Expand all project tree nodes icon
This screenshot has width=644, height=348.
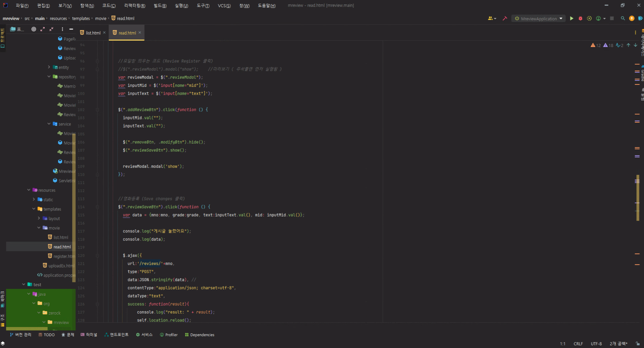[x=42, y=29]
